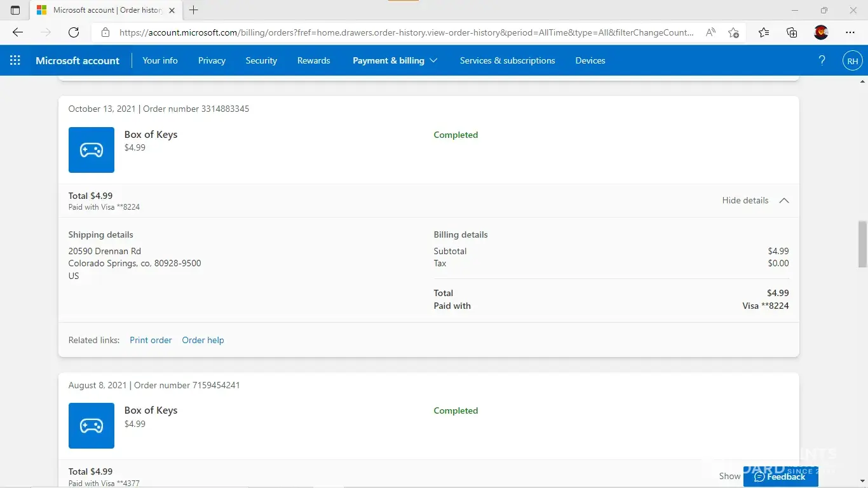
Task: Go to Services & subscriptions
Action: tap(507, 60)
